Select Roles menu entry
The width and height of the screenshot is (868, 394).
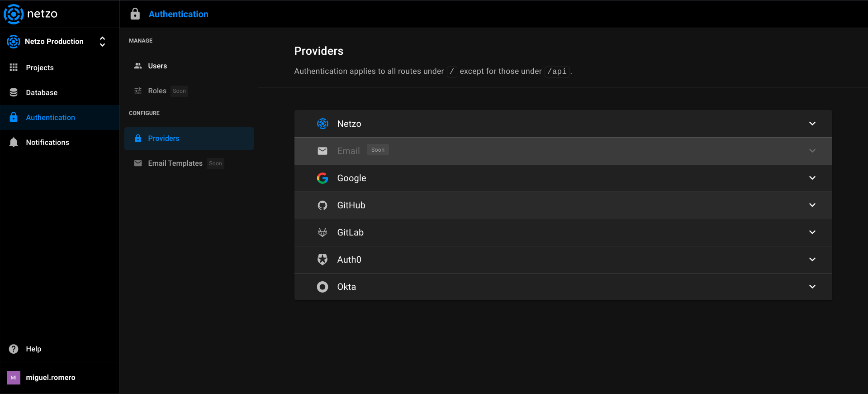point(189,91)
